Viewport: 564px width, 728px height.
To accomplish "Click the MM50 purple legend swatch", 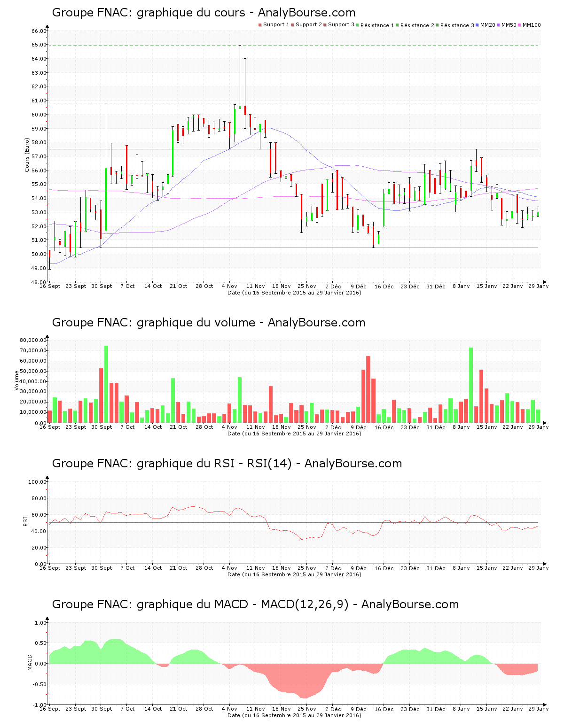I will point(499,25).
